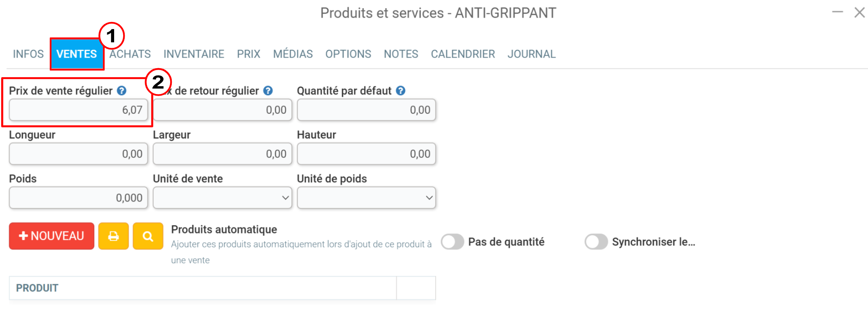Close the Produits et services window
This screenshot has width=868, height=310.
tap(860, 13)
